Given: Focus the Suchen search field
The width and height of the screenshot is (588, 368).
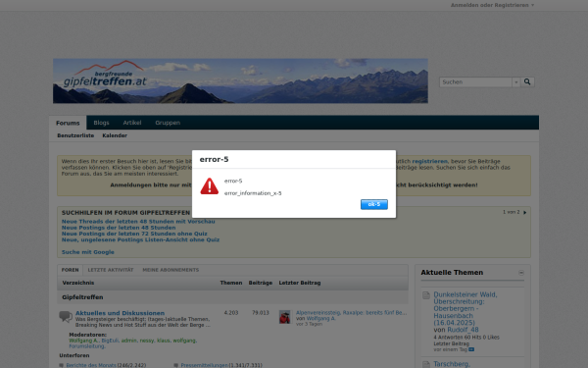Looking at the screenshot, I should [475, 81].
